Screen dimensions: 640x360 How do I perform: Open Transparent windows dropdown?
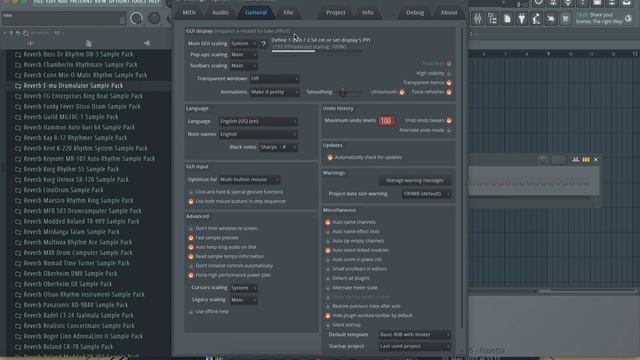coord(274,78)
